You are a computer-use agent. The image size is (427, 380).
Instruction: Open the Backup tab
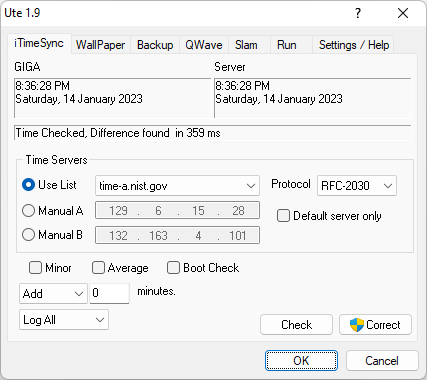pyautogui.click(x=155, y=45)
